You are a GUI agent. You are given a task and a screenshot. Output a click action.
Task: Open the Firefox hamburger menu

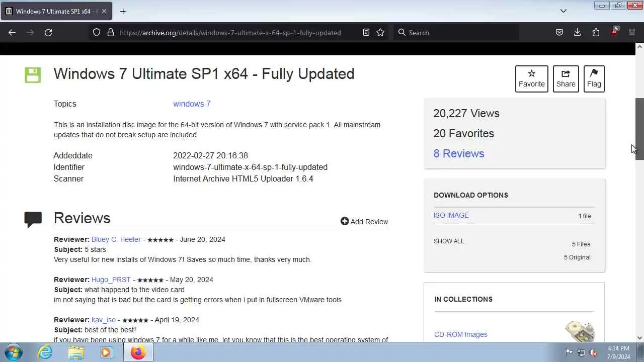[632, 32]
